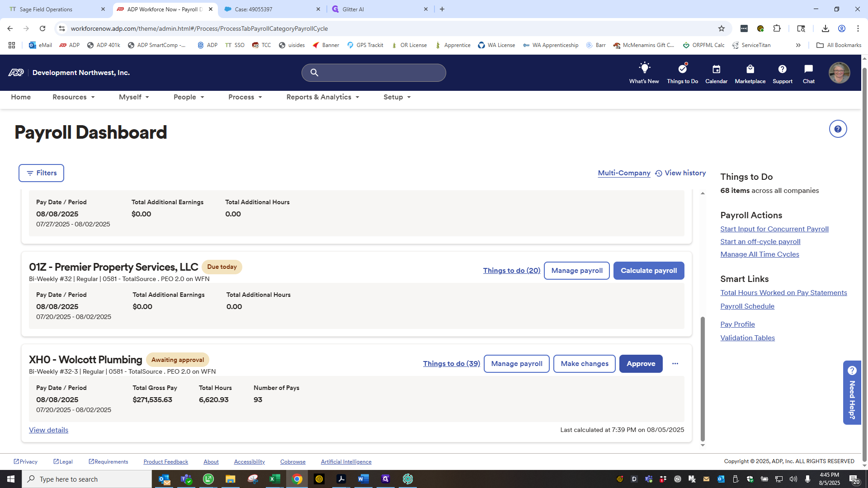Viewport: 868px width, 488px height.
Task: Click the ADP logo in header
Action: 16,73
